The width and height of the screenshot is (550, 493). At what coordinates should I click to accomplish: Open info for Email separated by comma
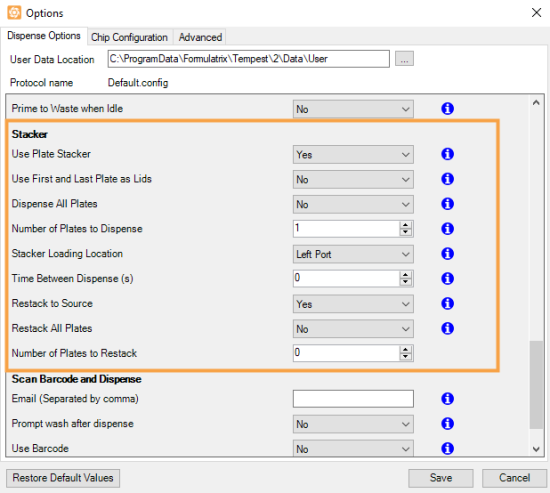point(447,398)
